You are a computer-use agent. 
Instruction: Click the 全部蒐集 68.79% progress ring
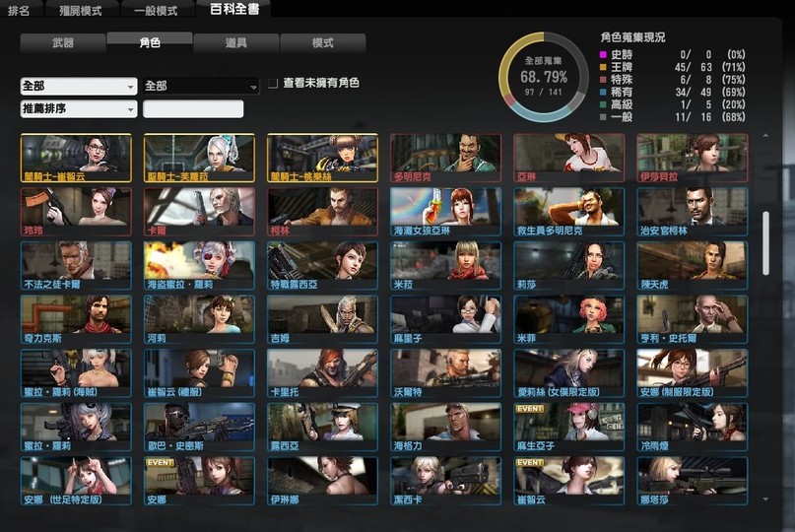(544, 77)
